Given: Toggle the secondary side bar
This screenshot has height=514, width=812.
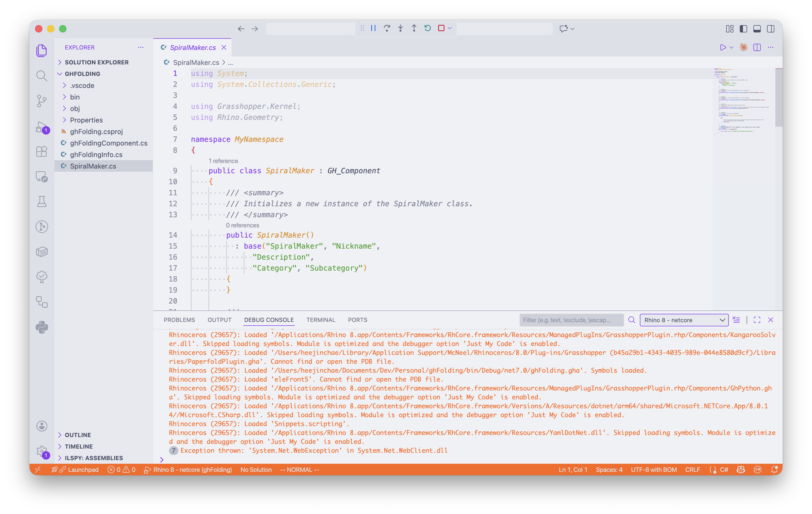Looking at the screenshot, I should [770, 29].
